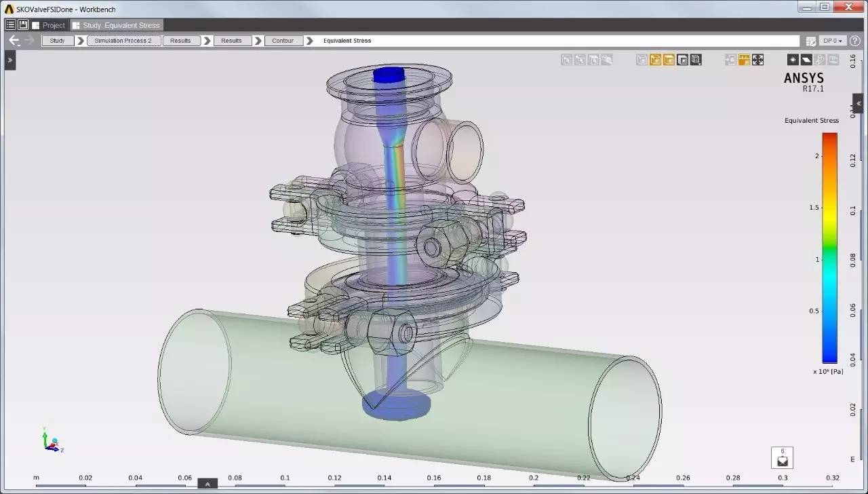The image size is (868, 494).
Task: Expand the left side panel
Action: [x=9, y=60]
